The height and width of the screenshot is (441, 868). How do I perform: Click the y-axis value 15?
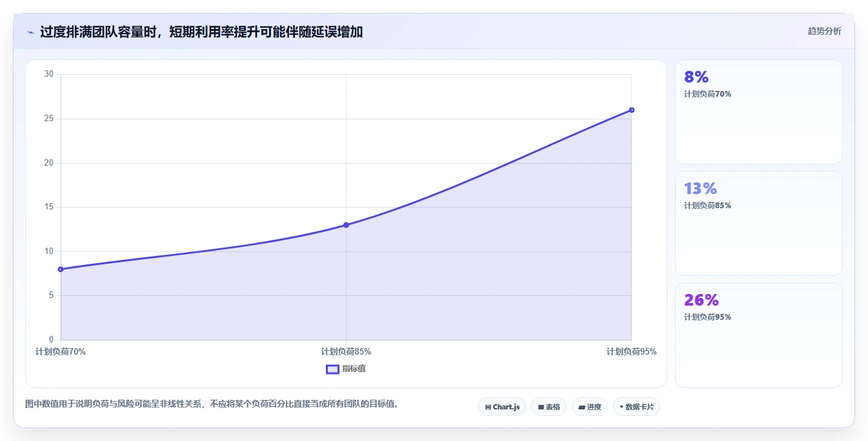click(49, 207)
